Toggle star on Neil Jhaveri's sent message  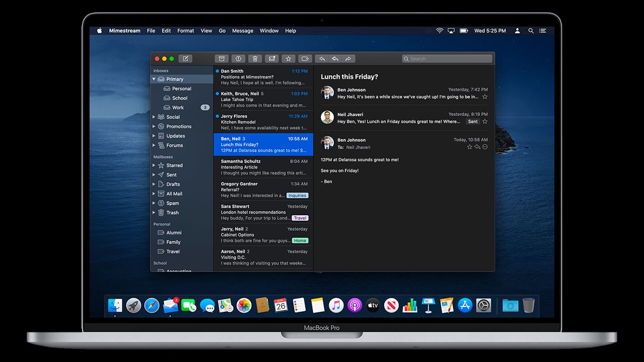point(485,122)
